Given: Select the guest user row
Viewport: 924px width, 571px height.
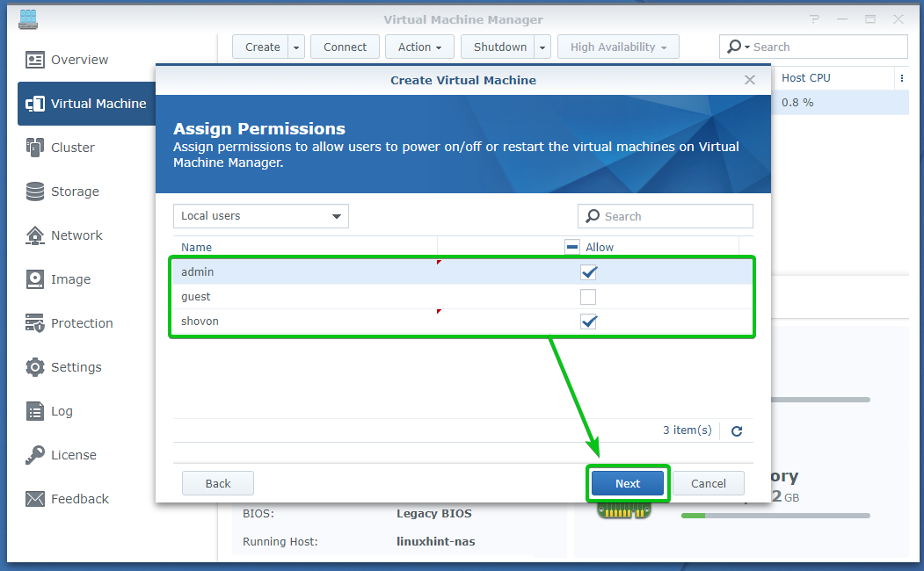Looking at the screenshot, I should [x=462, y=297].
